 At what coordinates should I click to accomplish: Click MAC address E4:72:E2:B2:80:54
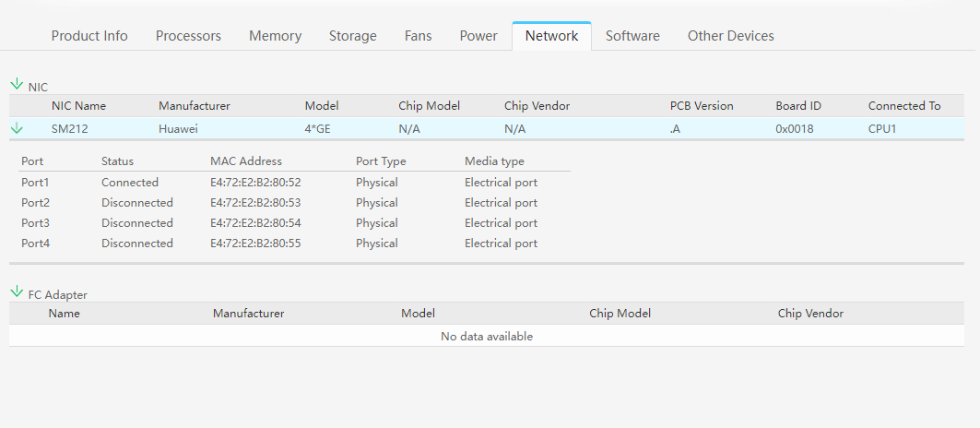click(255, 222)
